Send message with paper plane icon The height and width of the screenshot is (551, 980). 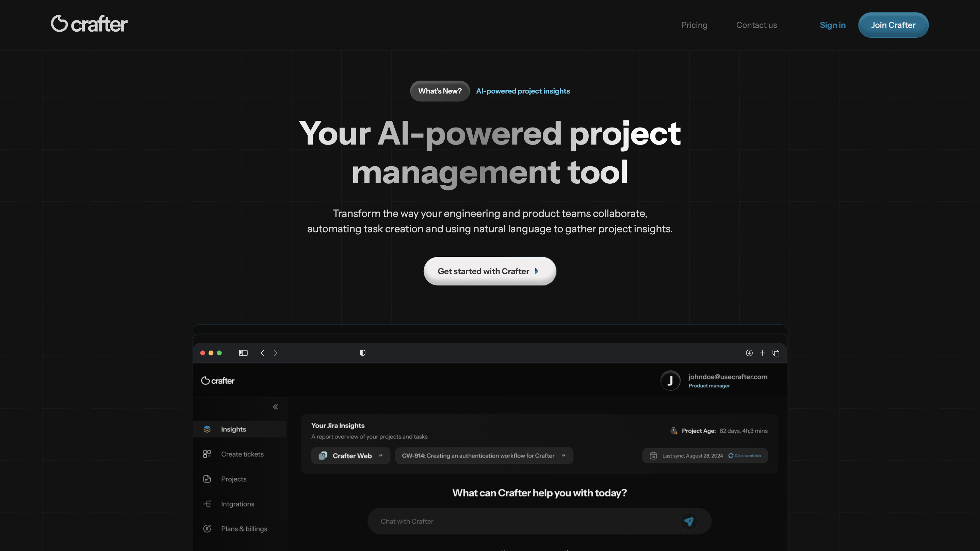(689, 521)
